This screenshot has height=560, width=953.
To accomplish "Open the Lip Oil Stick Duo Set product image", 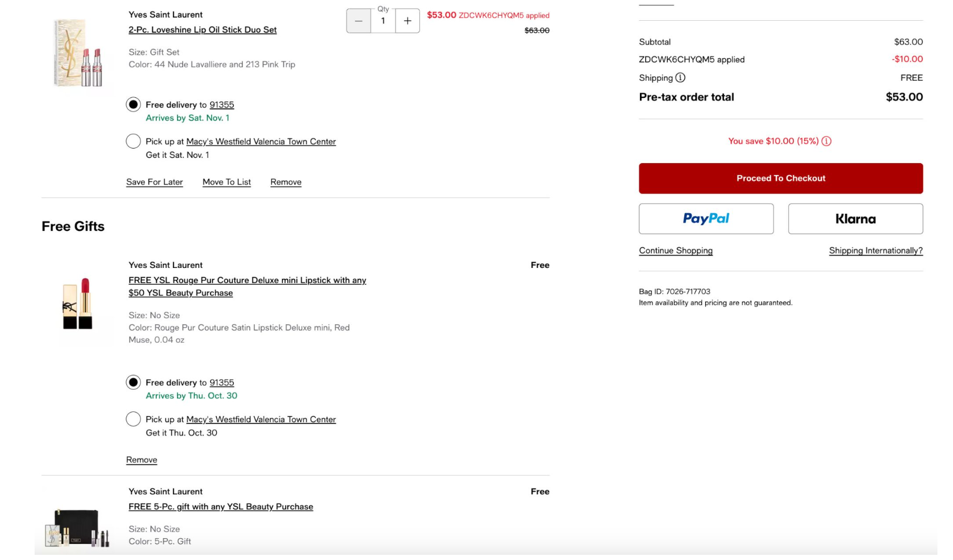I will (78, 53).
